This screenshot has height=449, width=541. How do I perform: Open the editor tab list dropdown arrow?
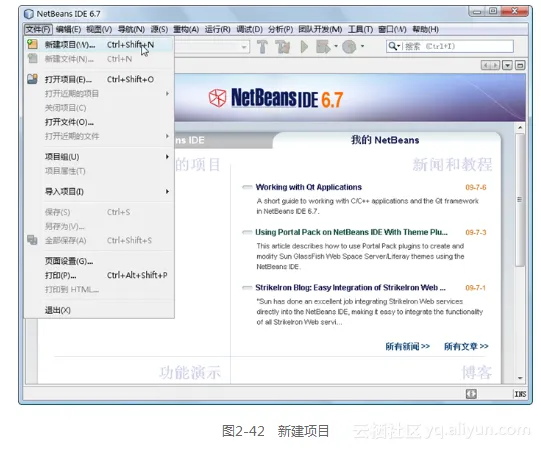click(507, 65)
